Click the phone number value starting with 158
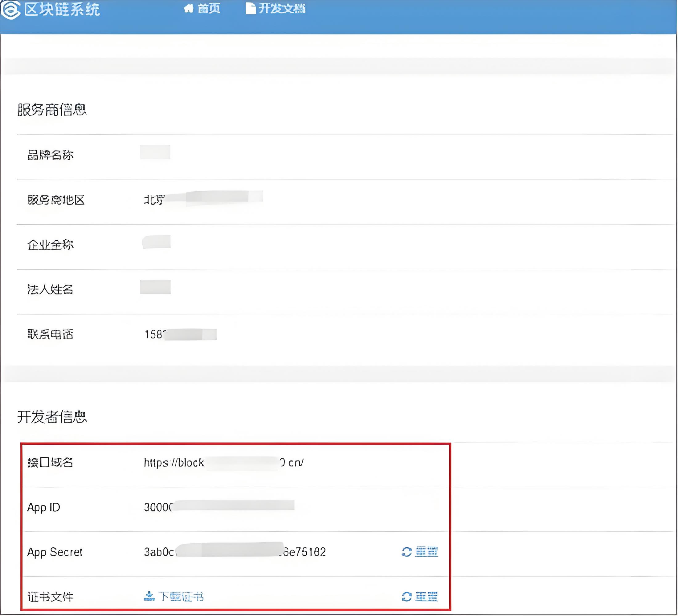 coord(180,334)
